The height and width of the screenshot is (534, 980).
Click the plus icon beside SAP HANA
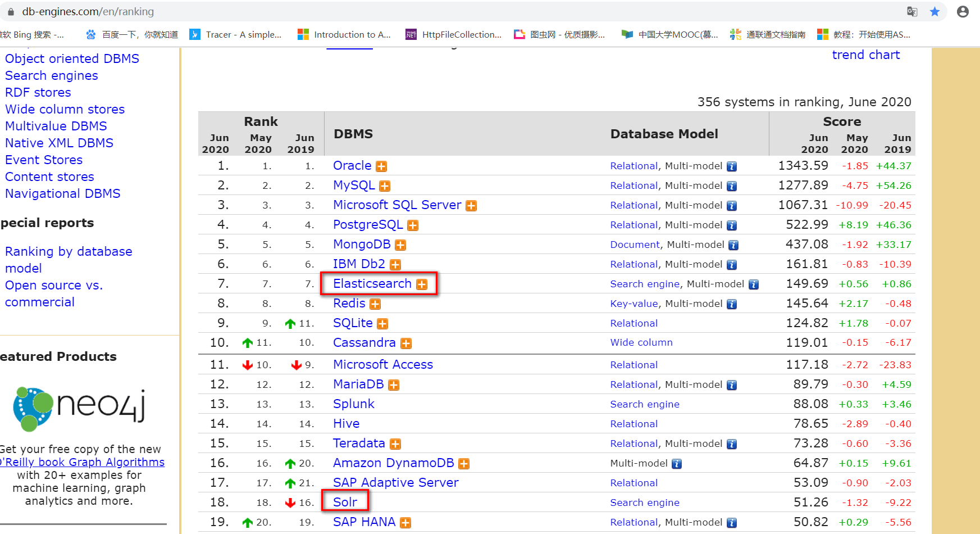(x=405, y=523)
